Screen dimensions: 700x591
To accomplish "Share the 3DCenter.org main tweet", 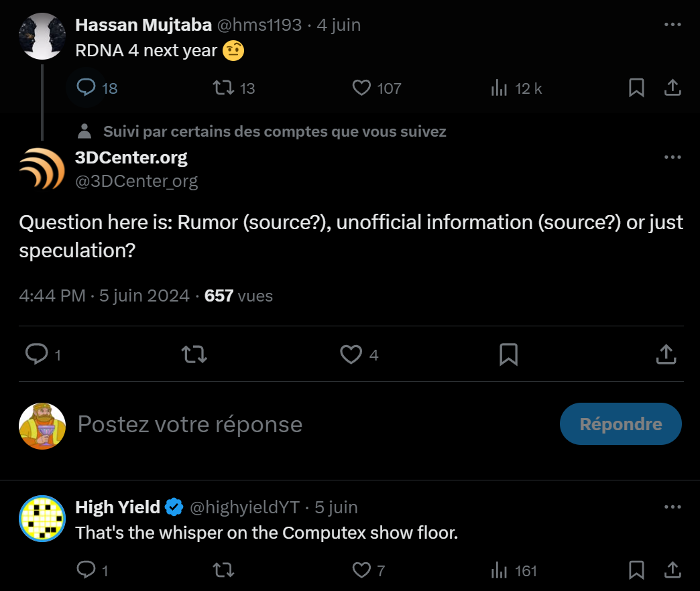I will pyautogui.click(x=666, y=354).
